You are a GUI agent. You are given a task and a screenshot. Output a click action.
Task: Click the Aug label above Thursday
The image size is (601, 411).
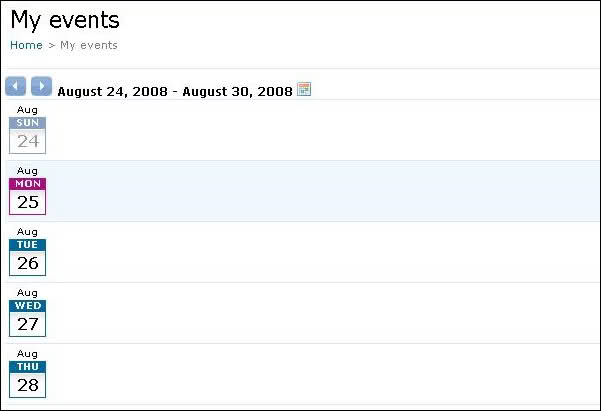click(27, 354)
